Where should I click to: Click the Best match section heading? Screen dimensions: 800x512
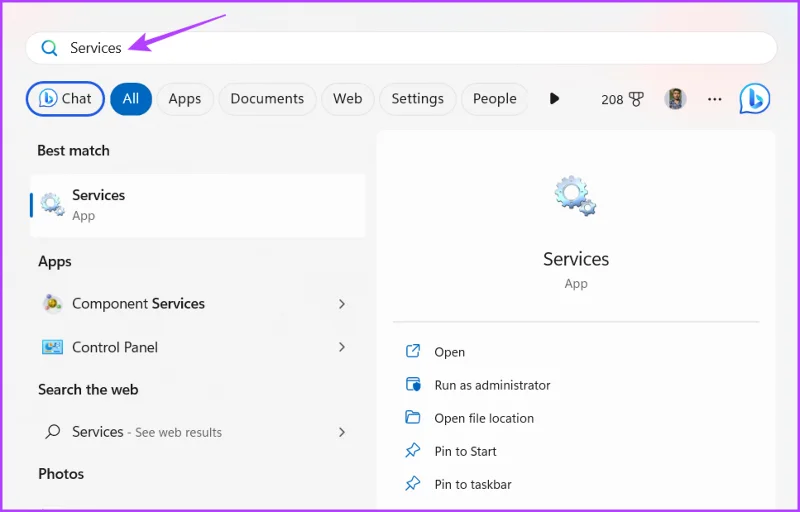coord(73,151)
